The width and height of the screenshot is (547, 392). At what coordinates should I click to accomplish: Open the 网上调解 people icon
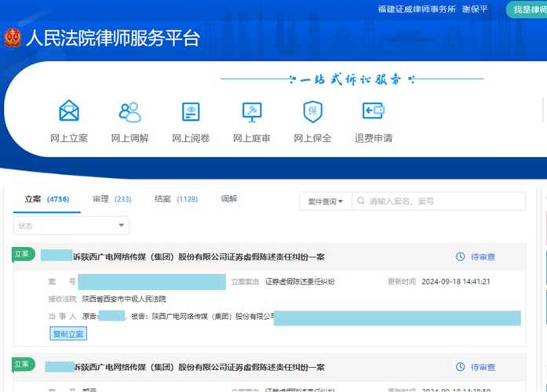[129, 112]
